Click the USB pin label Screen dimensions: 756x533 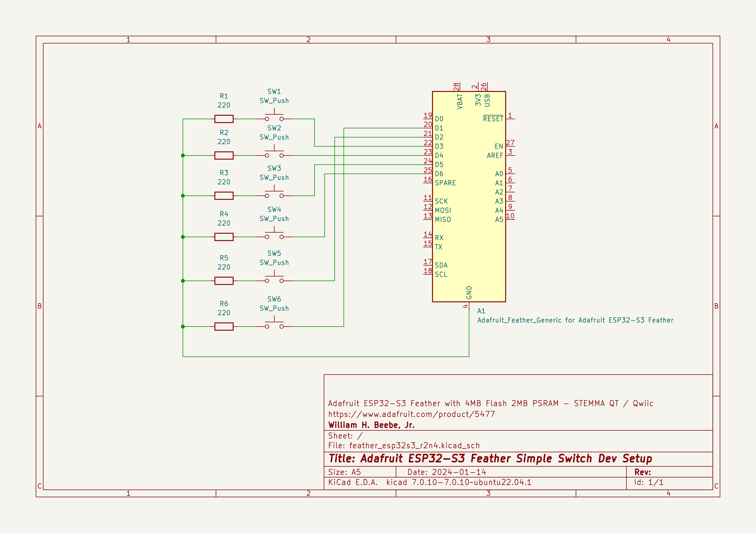487,100
